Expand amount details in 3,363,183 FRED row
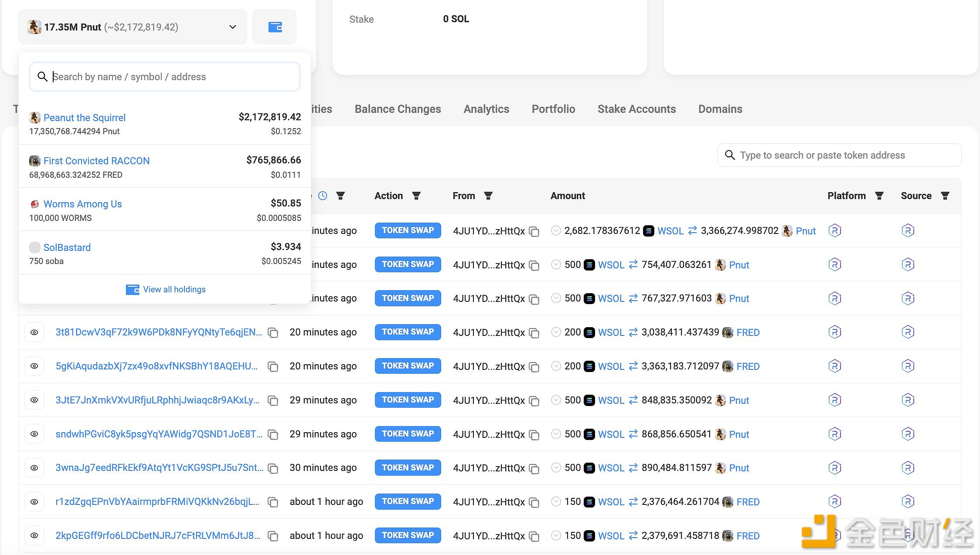980x555 pixels. [556, 366]
